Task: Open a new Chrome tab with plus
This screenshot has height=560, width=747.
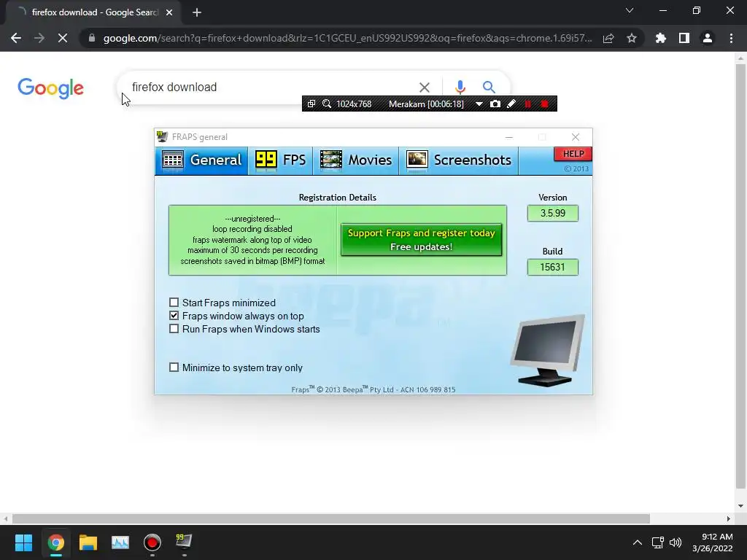Action: (x=197, y=12)
